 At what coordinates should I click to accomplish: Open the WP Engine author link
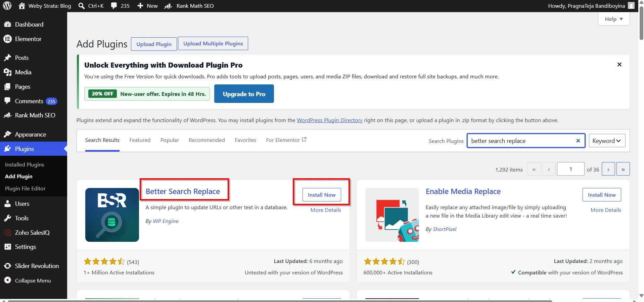click(x=166, y=221)
